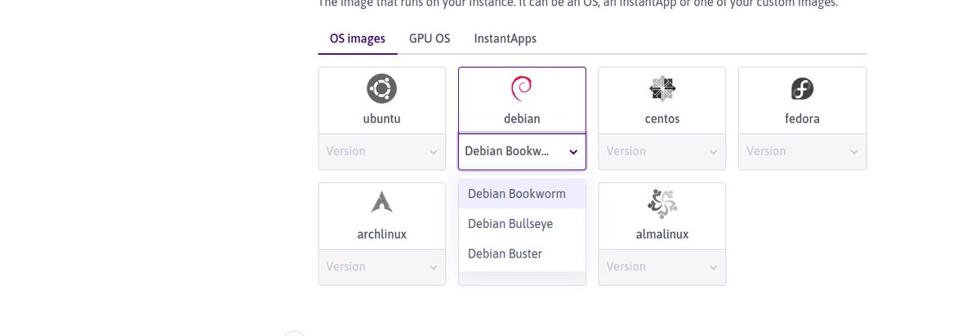Switch to the GPU OS tab
Viewport: 980px width, 336px height.
coord(430,38)
